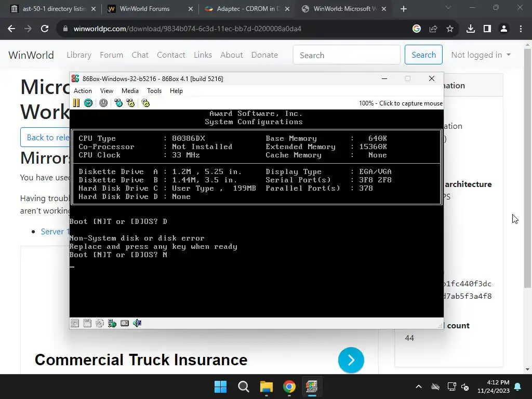Close the Adaptec CDROM tab

coord(287,9)
